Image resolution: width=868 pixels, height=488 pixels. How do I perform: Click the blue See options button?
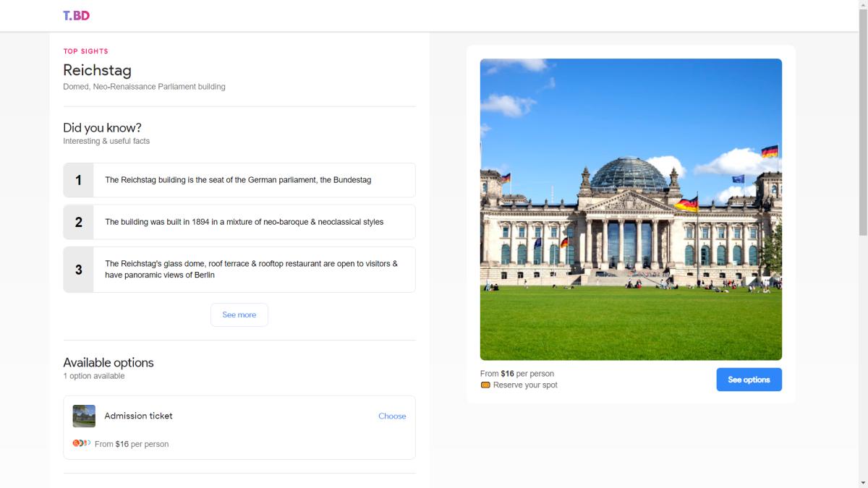(x=749, y=380)
